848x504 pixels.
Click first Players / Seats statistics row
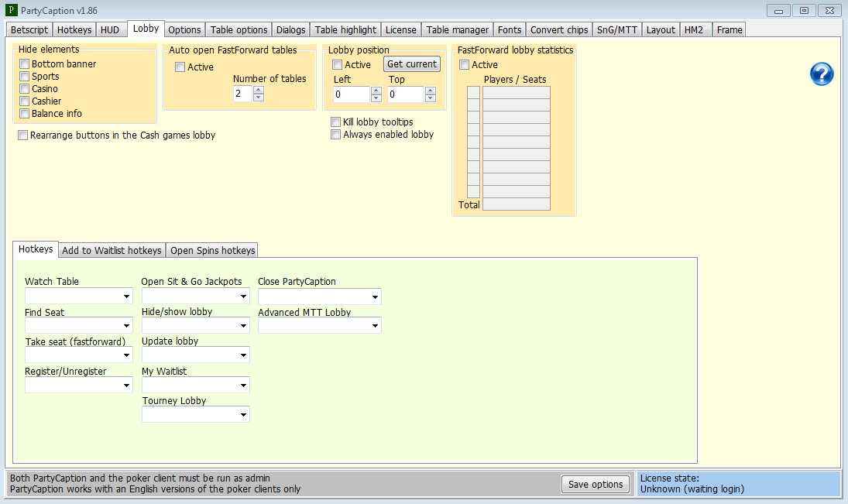(x=517, y=92)
